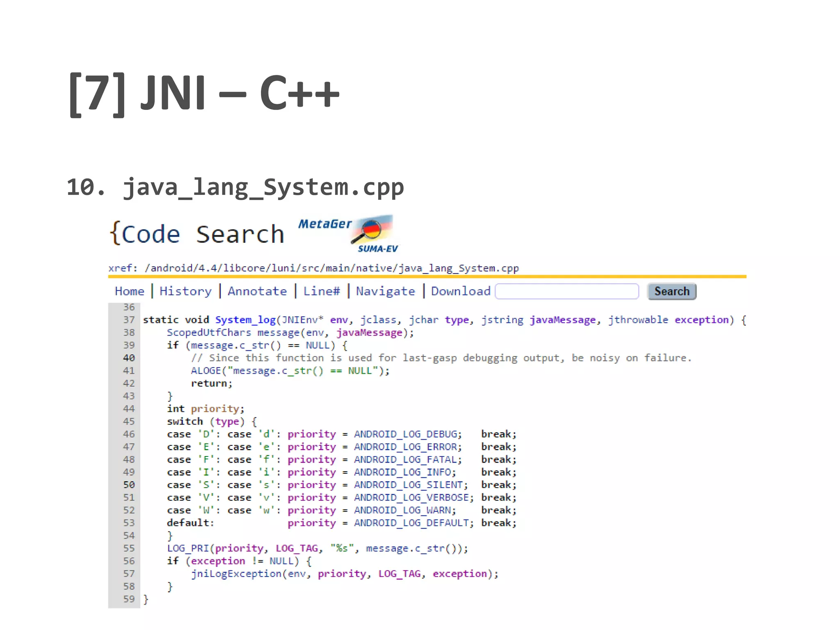This screenshot has width=840, height=630.
Task: Select line number 59
Action: tap(129, 599)
